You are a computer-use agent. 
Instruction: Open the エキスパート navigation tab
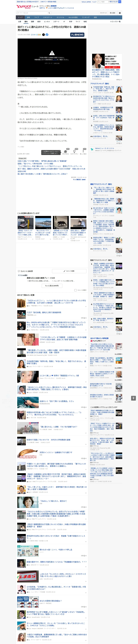[48, 17]
